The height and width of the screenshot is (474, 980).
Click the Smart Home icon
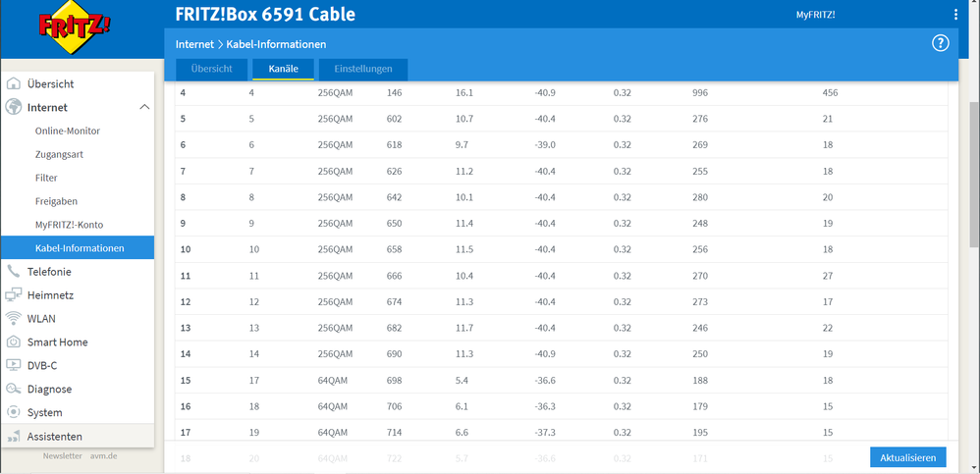[14, 342]
